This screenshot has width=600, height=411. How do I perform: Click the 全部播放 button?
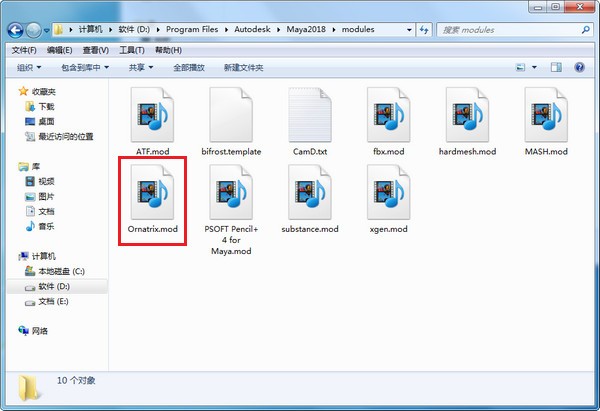[189, 68]
